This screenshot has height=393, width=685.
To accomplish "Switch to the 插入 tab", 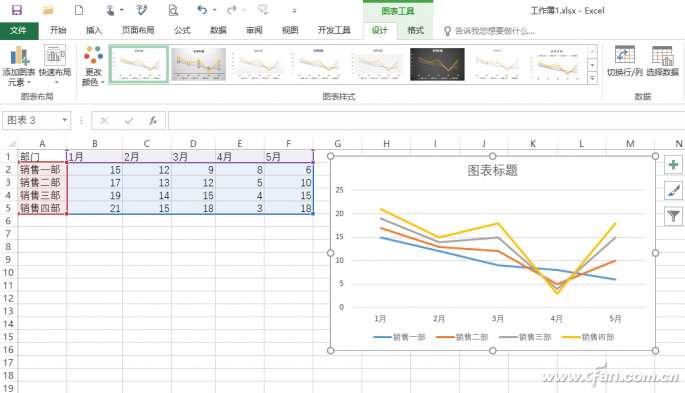I will 93,30.
